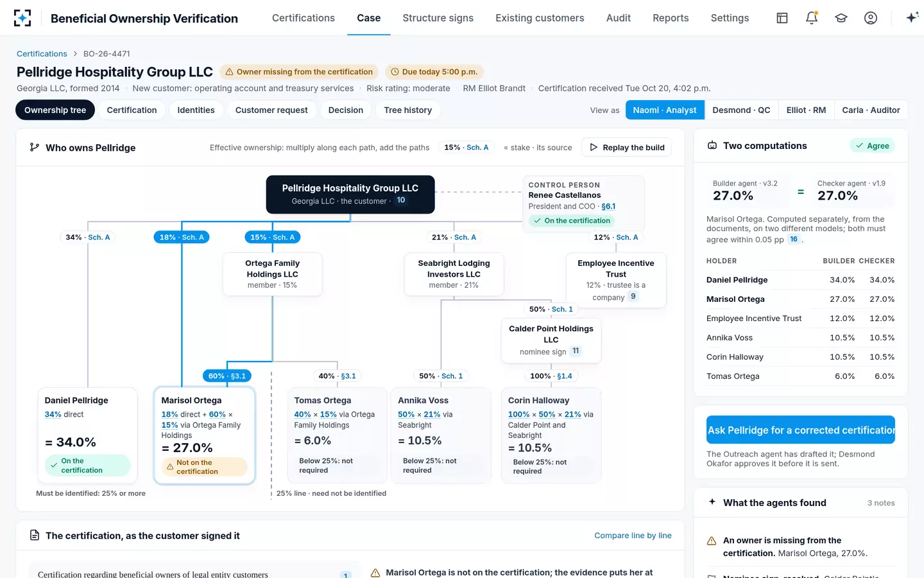Select the Ortega Family Holdings LLC node

coord(273,274)
